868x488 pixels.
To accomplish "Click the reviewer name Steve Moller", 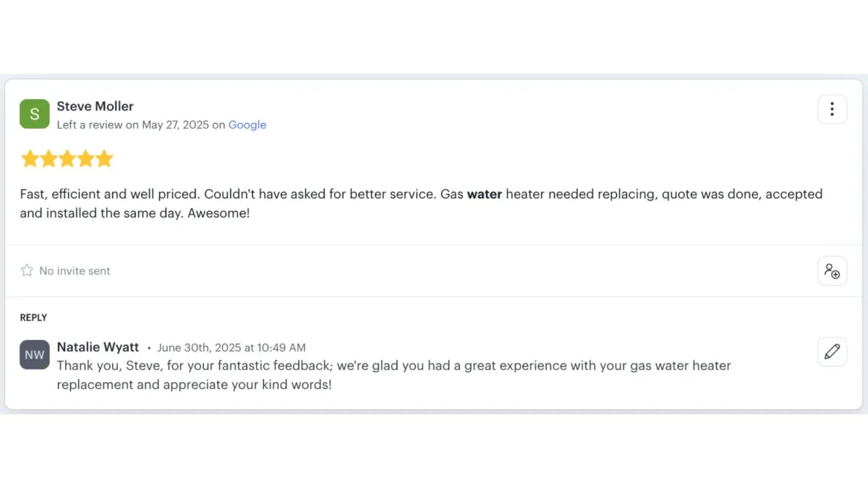I will (95, 106).
